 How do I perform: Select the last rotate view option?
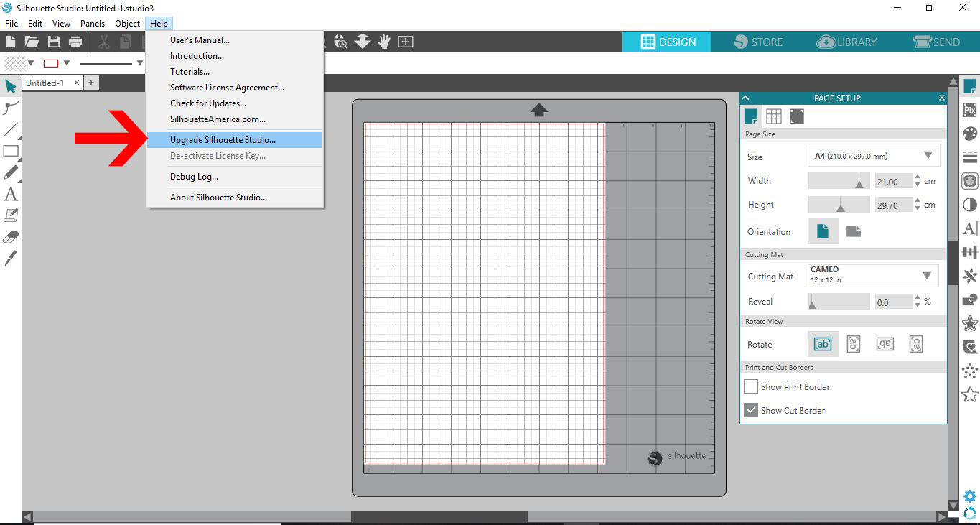pos(916,344)
